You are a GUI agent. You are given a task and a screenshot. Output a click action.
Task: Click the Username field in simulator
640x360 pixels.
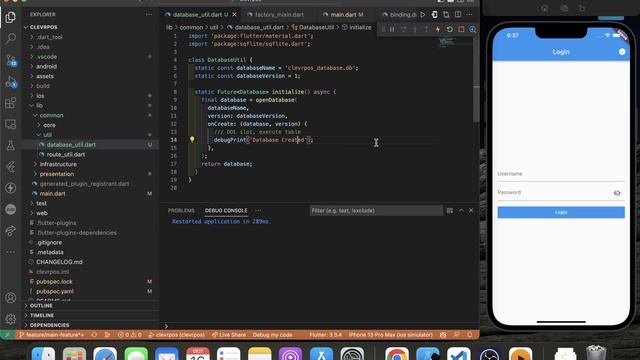[x=561, y=174]
